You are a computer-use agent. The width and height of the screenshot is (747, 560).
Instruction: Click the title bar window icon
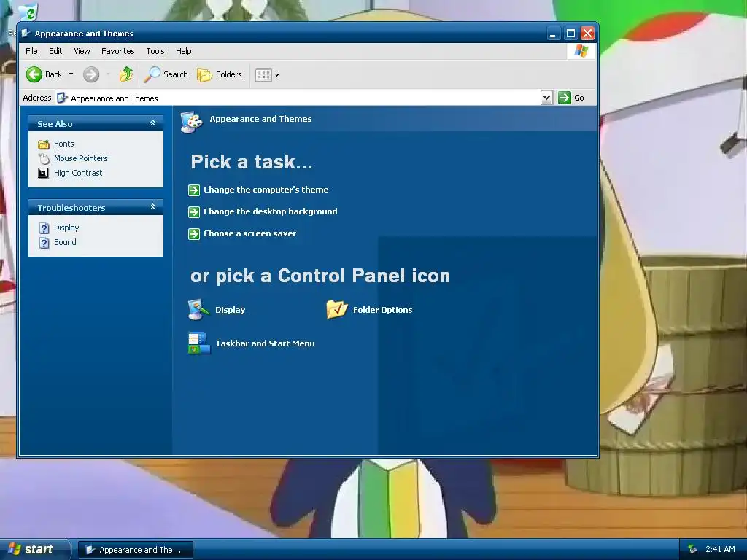[26, 34]
